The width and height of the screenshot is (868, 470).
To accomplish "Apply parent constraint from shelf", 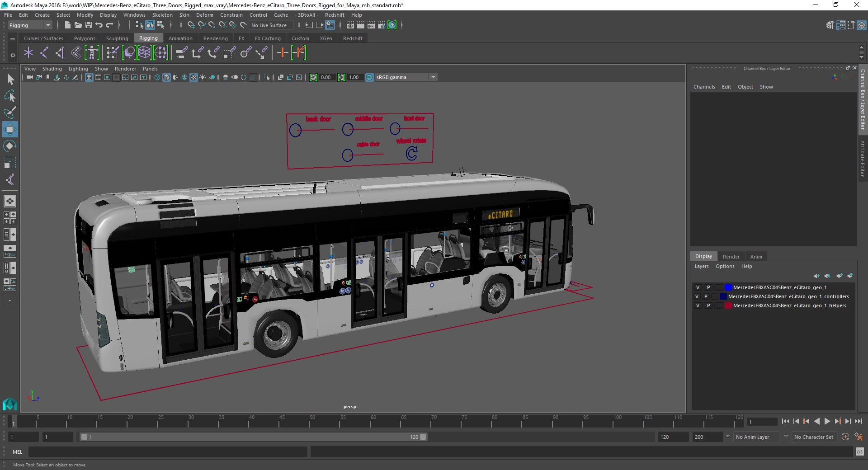I will 181,53.
